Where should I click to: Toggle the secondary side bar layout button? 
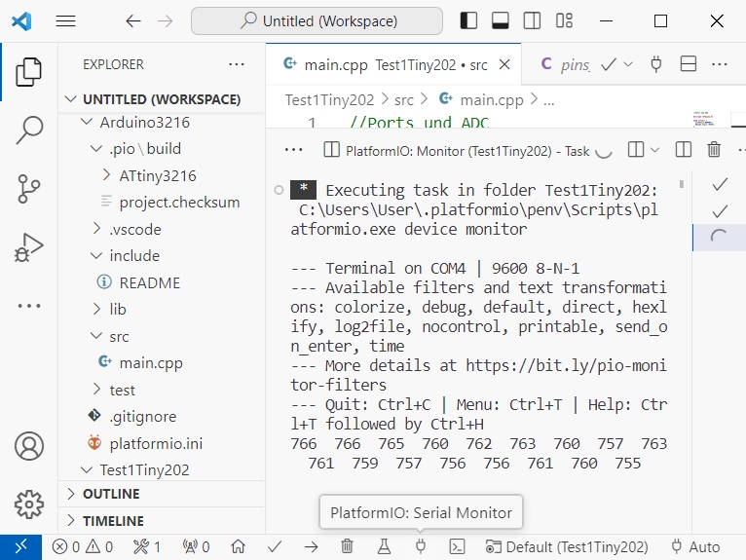click(x=531, y=20)
